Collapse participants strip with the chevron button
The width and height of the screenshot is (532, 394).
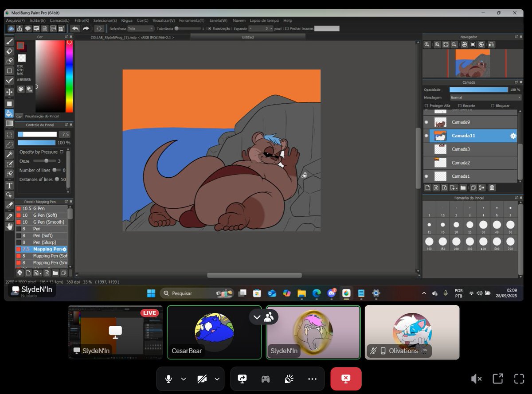(257, 317)
